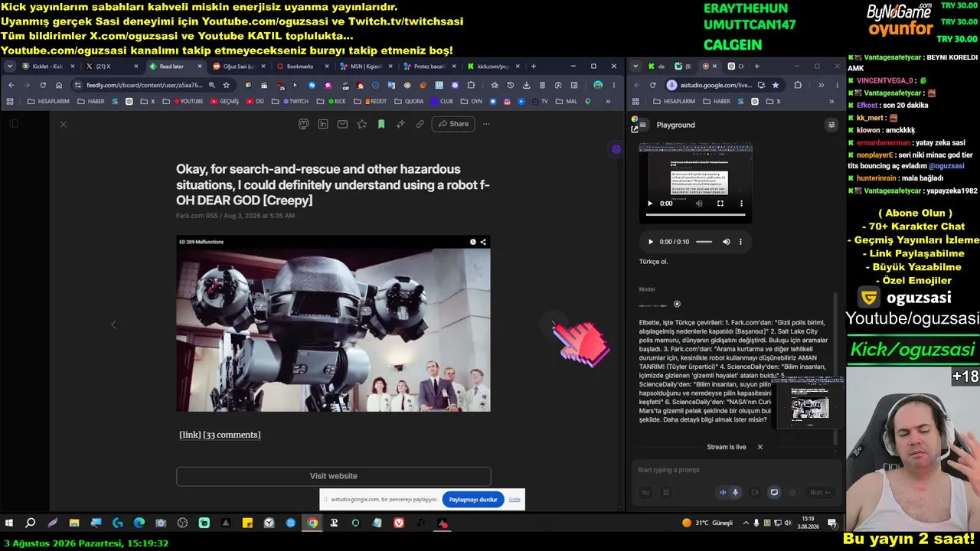Click the Run button in Playground
The image size is (980, 551).
coord(820,493)
